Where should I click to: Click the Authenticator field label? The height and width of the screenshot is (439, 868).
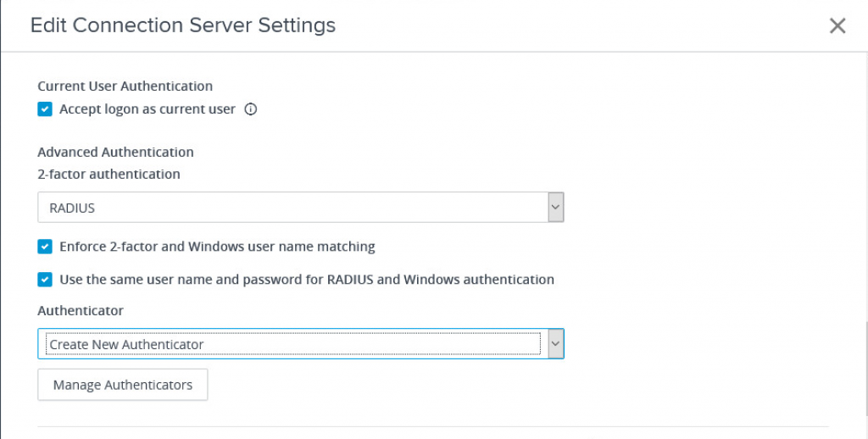81,311
